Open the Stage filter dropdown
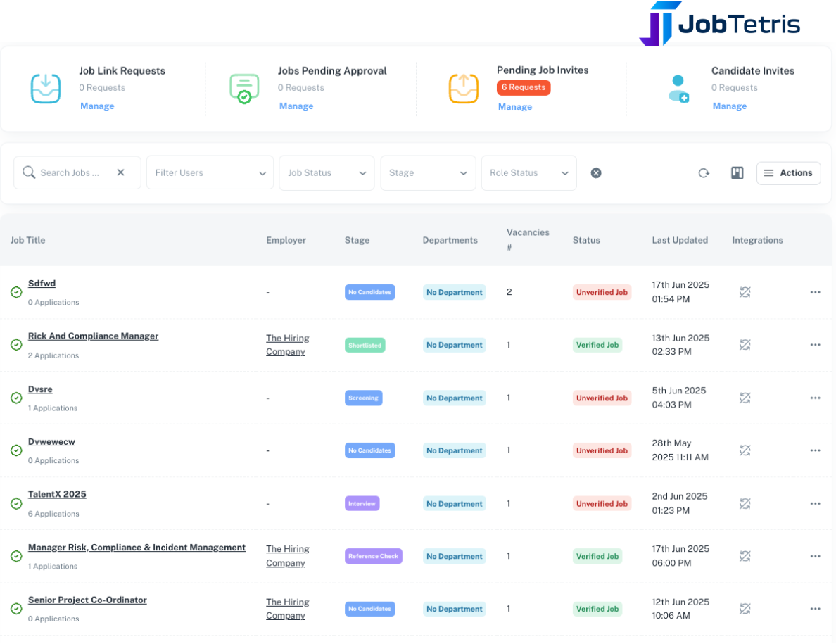This screenshot has width=836, height=644. click(x=428, y=172)
